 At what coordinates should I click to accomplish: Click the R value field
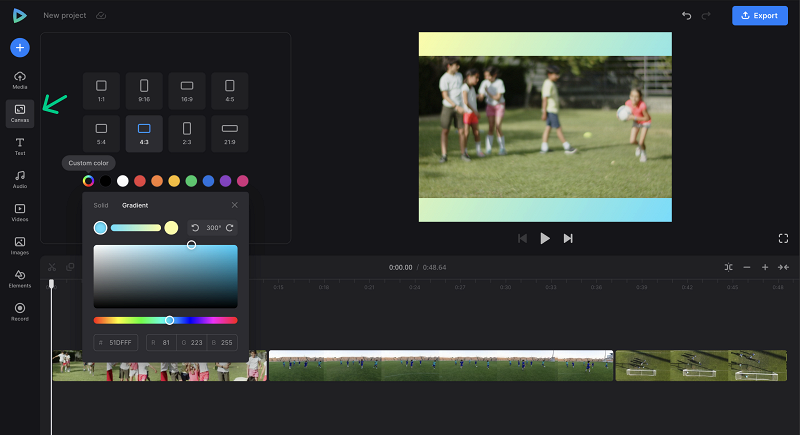click(162, 343)
